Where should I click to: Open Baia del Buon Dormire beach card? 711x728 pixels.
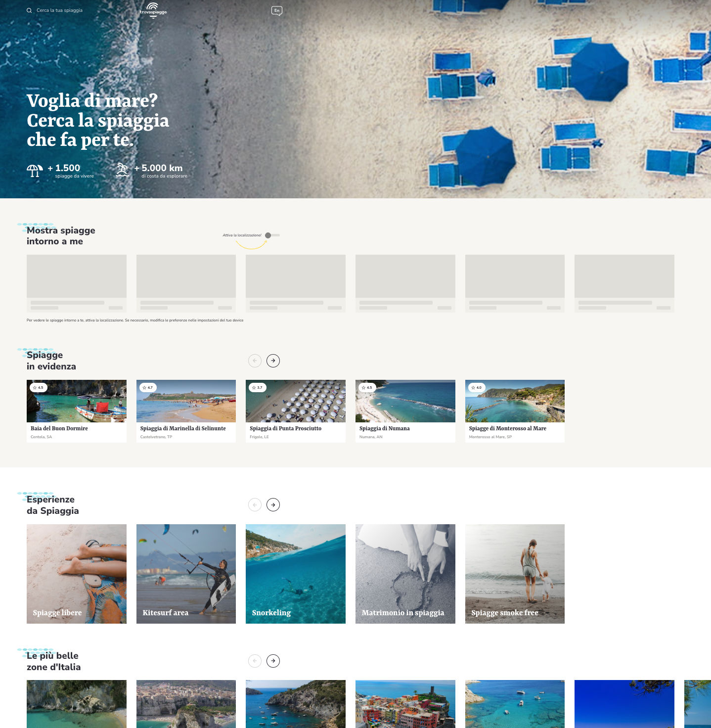[77, 411]
